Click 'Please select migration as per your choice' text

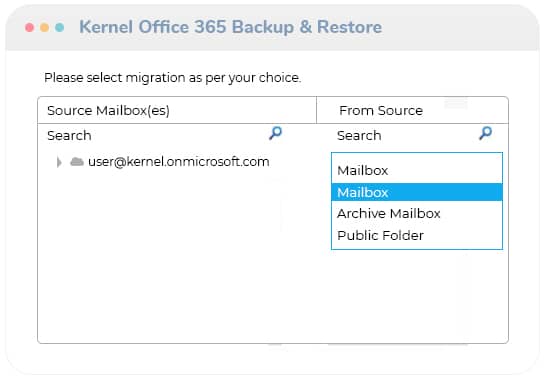(172, 78)
